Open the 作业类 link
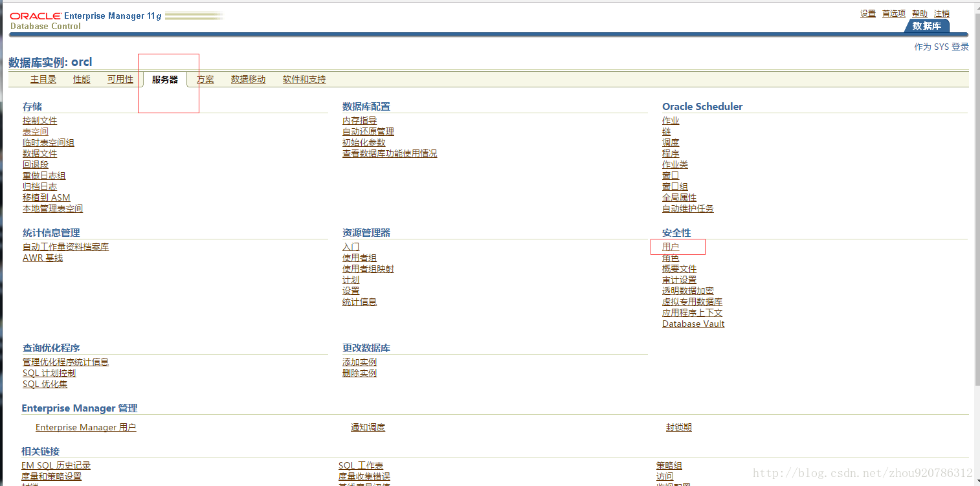 [675, 165]
